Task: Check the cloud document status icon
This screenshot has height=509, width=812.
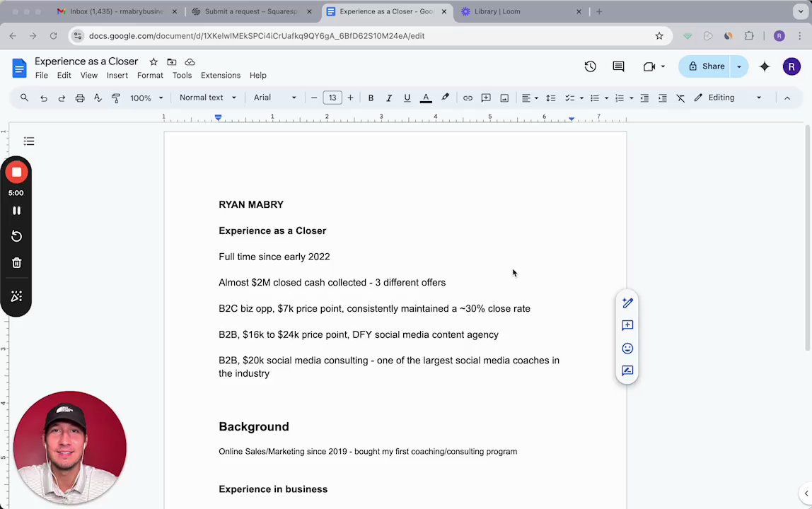Action: coord(190,62)
